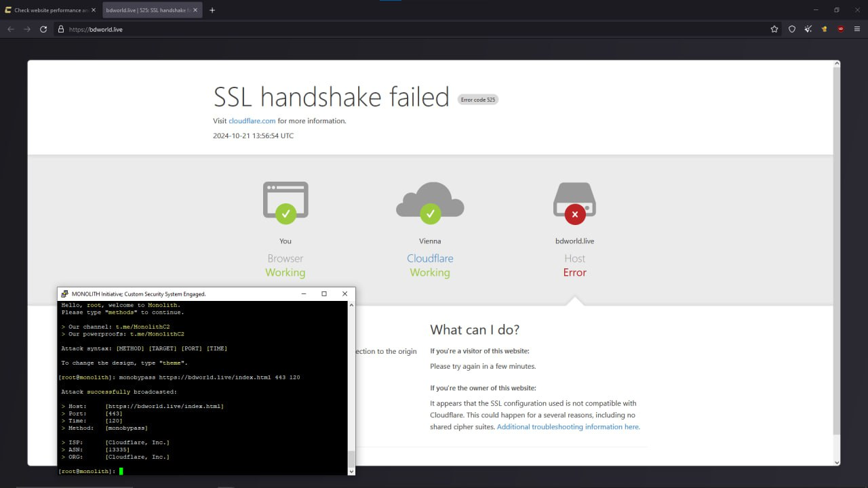Viewport: 868px width, 488px height.
Task: Click the bdworld.live host error icon
Action: click(574, 203)
